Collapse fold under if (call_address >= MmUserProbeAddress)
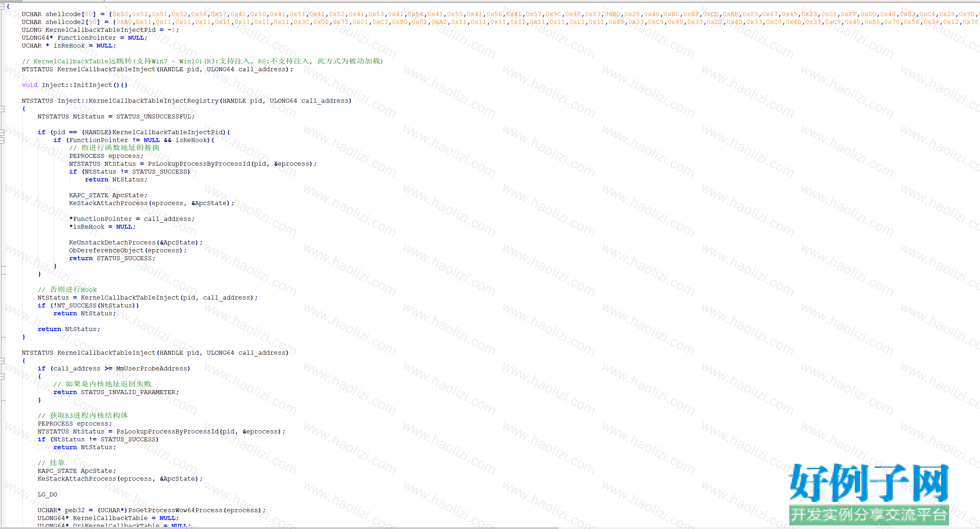 [2, 377]
